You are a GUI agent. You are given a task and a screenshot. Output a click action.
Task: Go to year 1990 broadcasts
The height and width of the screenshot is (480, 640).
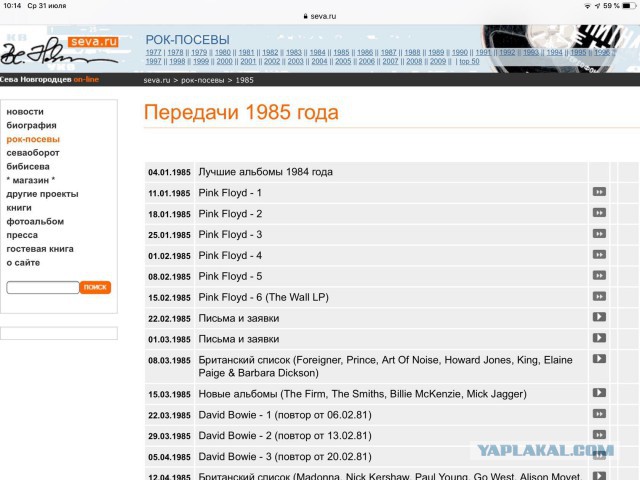pos(460,53)
